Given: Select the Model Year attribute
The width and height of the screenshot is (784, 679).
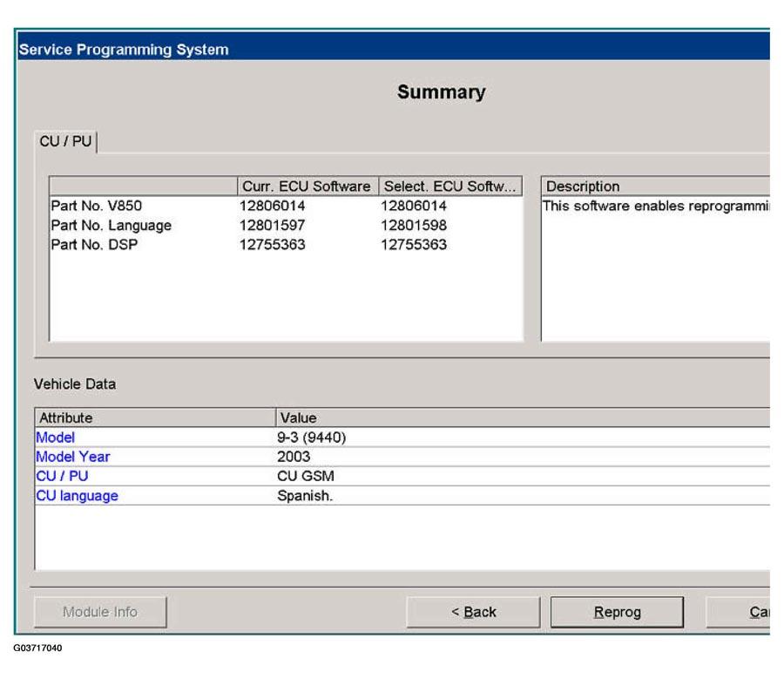Looking at the screenshot, I should (72, 457).
